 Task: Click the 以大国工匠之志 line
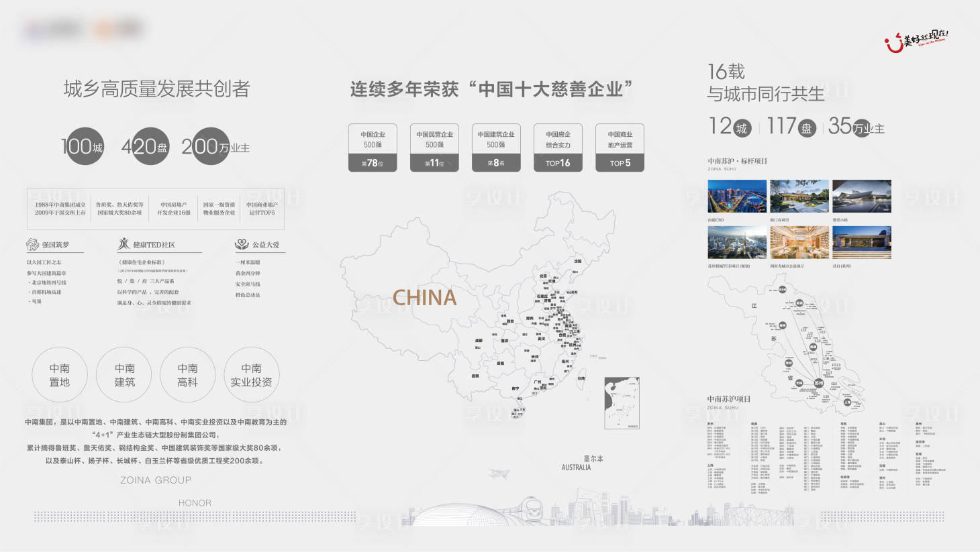click(44, 262)
